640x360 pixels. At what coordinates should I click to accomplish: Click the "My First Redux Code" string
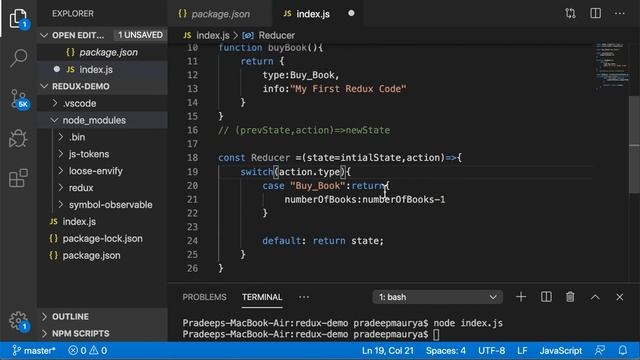pyautogui.click(x=348, y=89)
